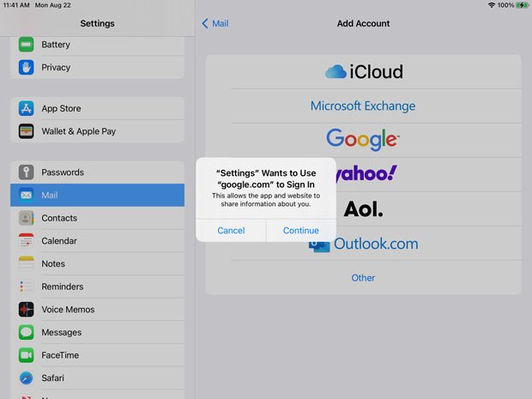Open Battery settings row
This screenshot has height=399, width=532.
[97, 45]
